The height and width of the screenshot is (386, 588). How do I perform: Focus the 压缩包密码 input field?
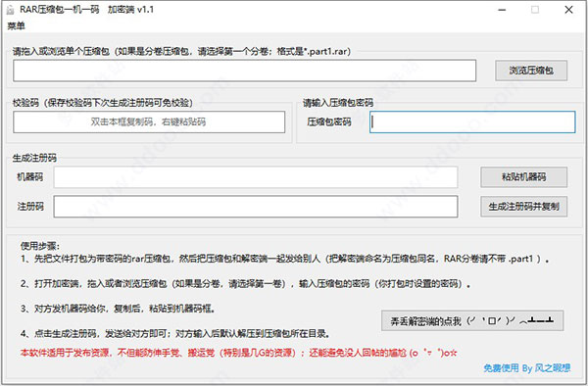[x=472, y=121]
